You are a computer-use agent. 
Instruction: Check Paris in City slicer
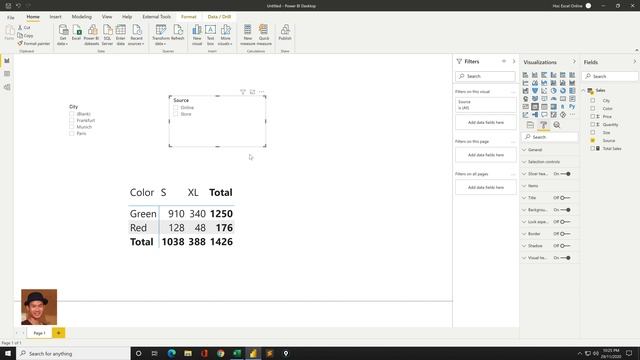72,133
